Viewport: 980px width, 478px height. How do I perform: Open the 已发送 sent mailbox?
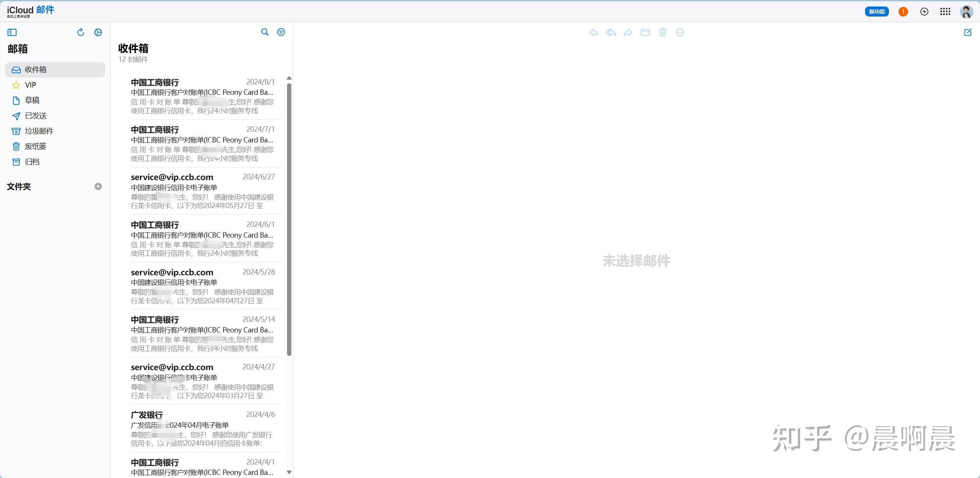55,116
